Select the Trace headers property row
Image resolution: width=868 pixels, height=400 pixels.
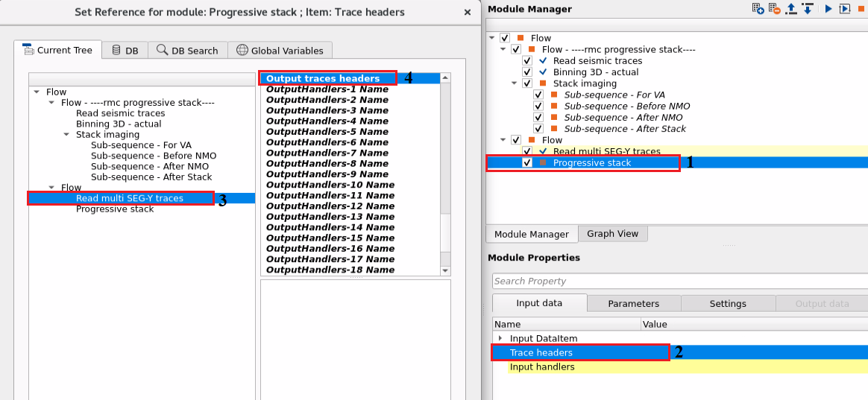click(x=680, y=352)
